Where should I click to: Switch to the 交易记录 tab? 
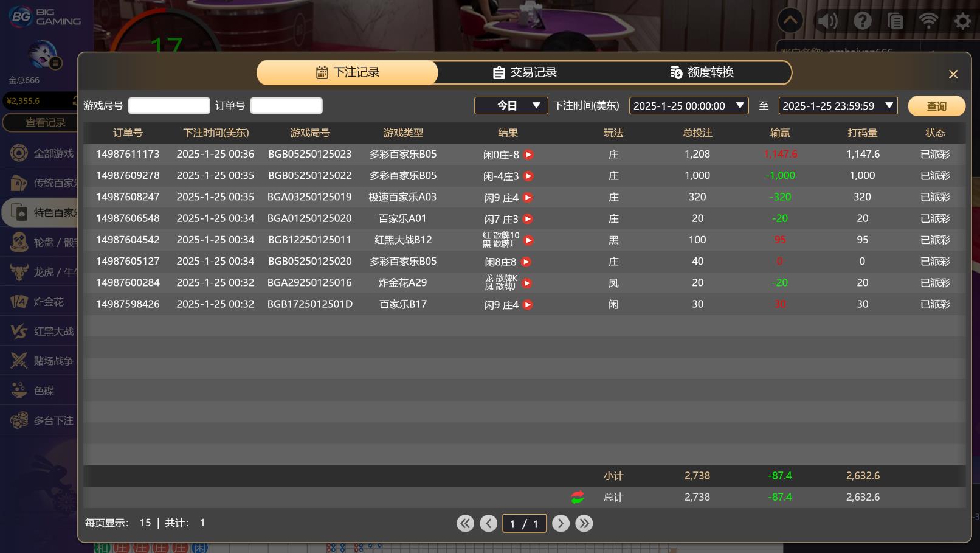point(525,72)
